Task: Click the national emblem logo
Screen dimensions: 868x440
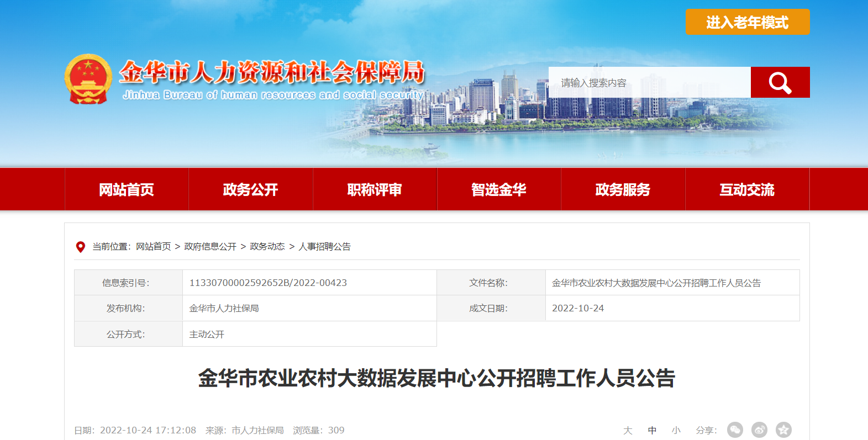Action: [88, 79]
